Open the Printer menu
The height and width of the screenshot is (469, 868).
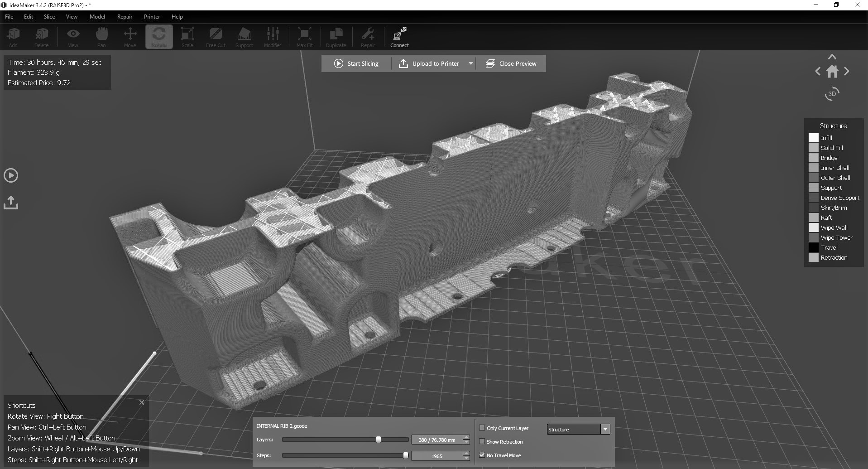pyautogui.click(x=152, y=17)
